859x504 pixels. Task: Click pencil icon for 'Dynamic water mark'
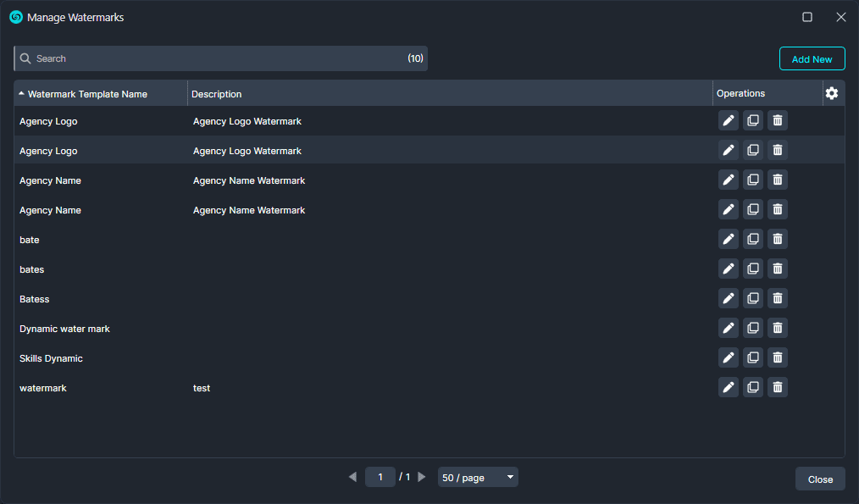pos(728,328)
